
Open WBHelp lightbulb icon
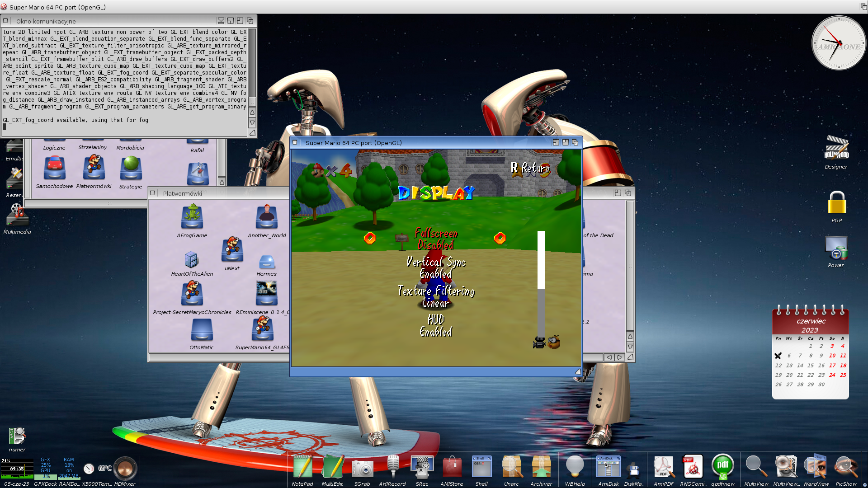pyautogui.click(x=575, y=467)
